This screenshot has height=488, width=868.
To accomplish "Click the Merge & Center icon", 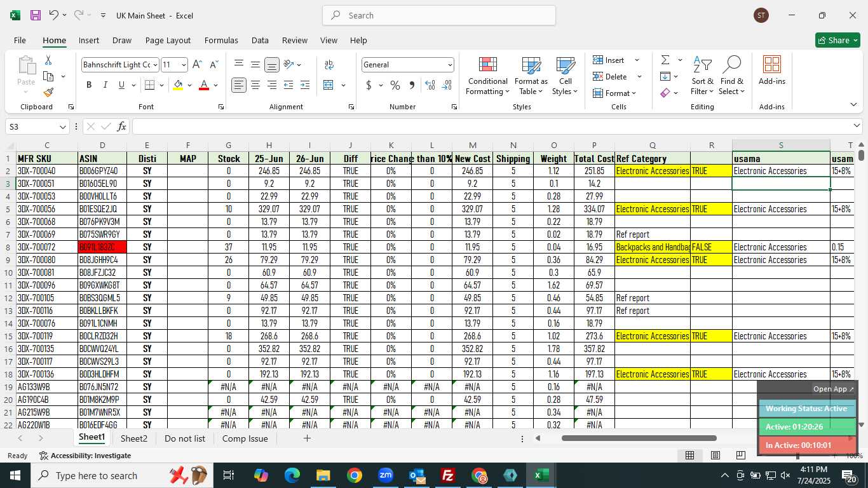I will (329, 85).
